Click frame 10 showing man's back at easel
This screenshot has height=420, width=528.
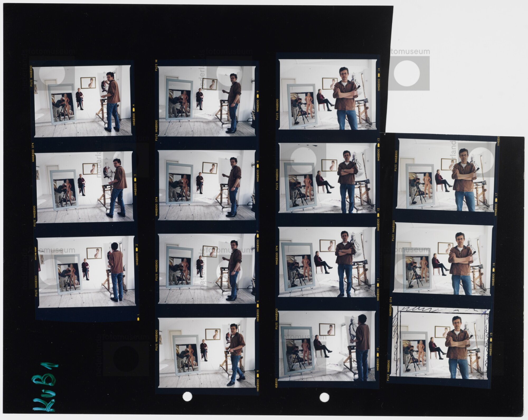pos(327,346)
